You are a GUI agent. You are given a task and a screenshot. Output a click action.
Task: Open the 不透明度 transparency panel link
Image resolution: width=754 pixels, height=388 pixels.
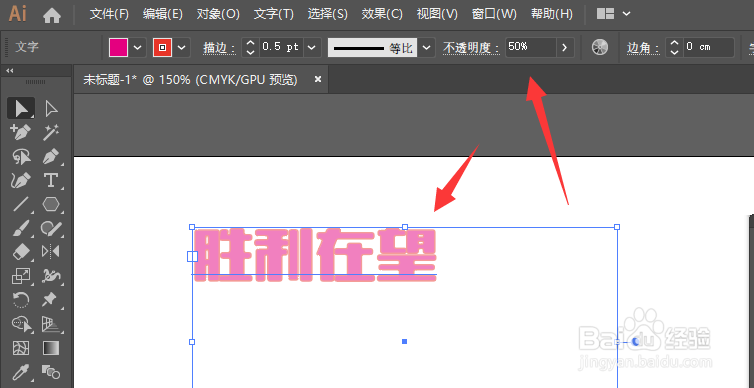tap(471, 48)
